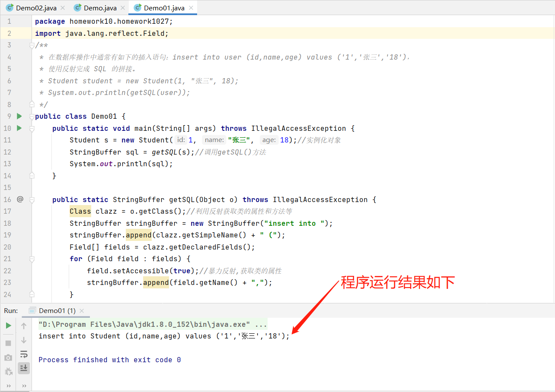Toggle soft-wrap lines in the console
555x392 pixels.
(x=24, y=353)
